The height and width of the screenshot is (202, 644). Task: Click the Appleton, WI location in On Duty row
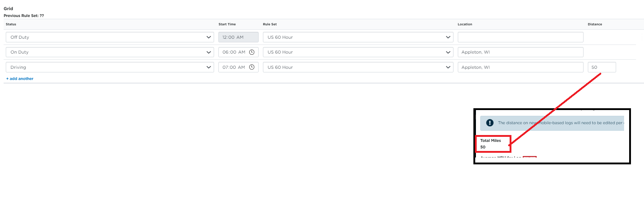520,52
